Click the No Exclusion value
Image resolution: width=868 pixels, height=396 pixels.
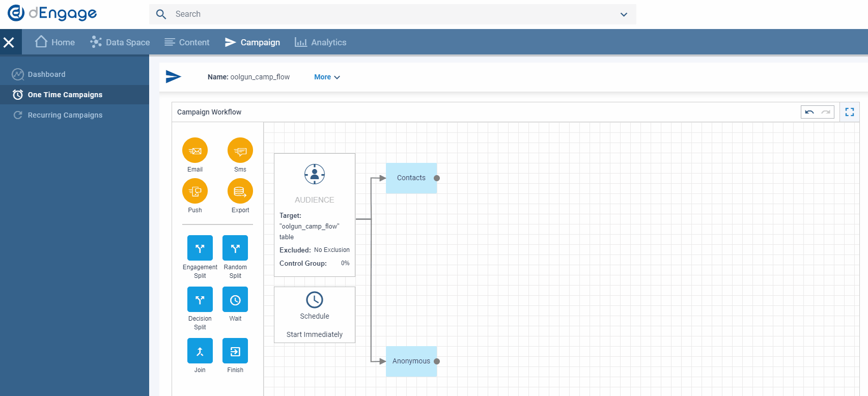[332, 250]
